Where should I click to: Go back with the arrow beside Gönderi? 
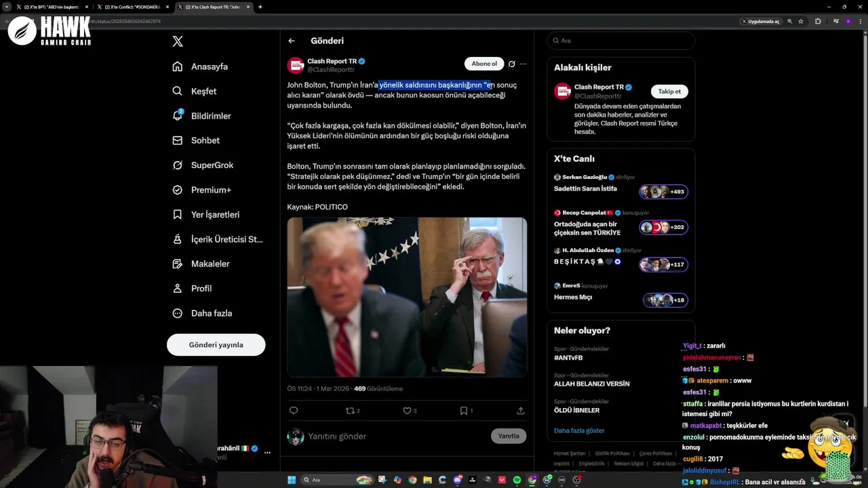(292, 41)
